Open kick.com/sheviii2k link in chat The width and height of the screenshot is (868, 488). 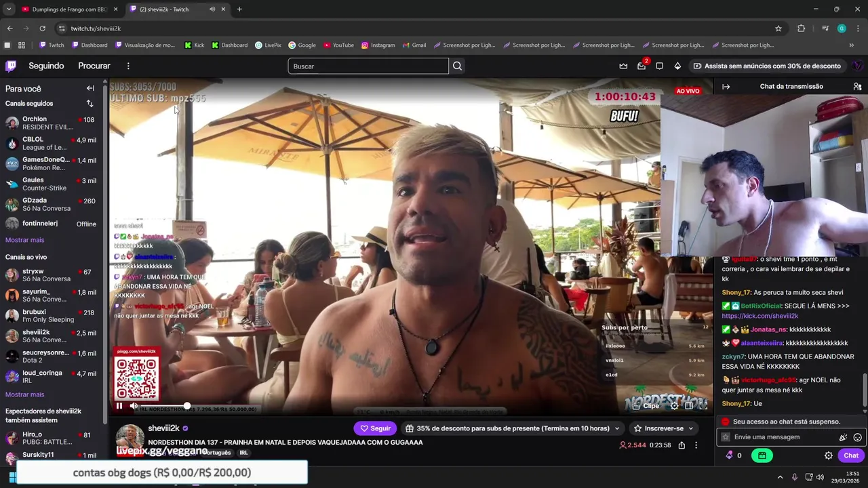[x=759, y=316]
